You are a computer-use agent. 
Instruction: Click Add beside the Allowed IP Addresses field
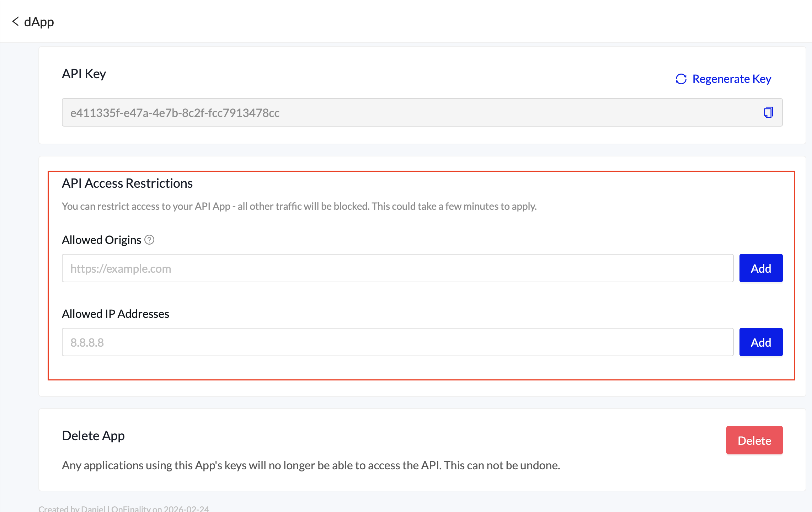click(x=760, y=342)
